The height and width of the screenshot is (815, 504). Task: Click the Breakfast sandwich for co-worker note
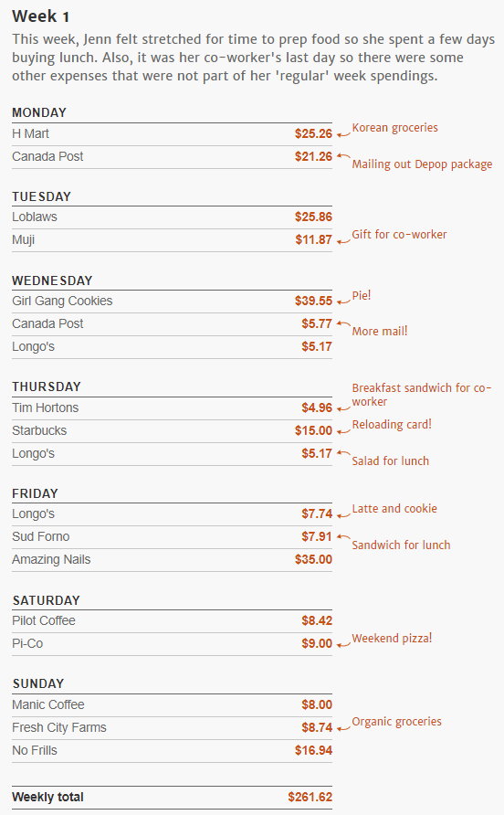pos(422,395)
